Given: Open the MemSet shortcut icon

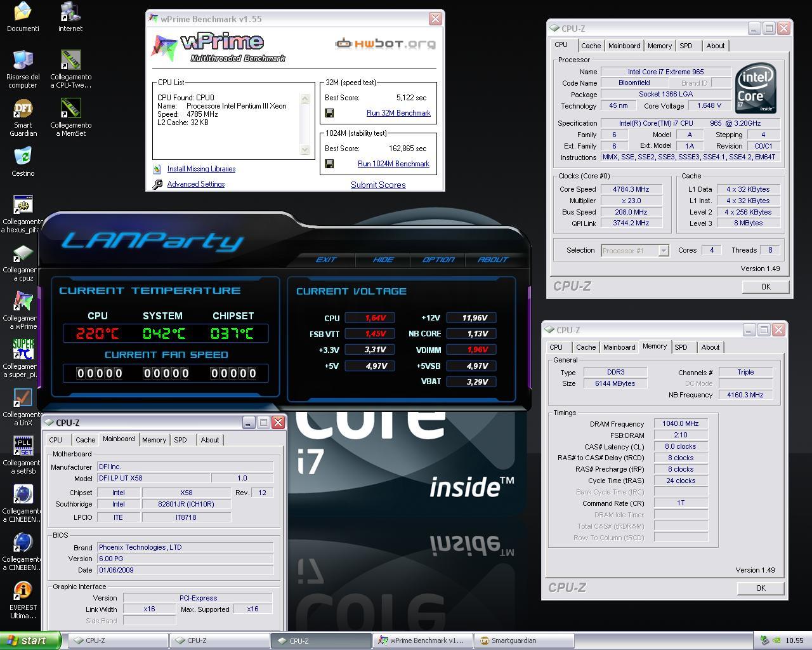Looking at the screenshot, I should tap(70, 109).
